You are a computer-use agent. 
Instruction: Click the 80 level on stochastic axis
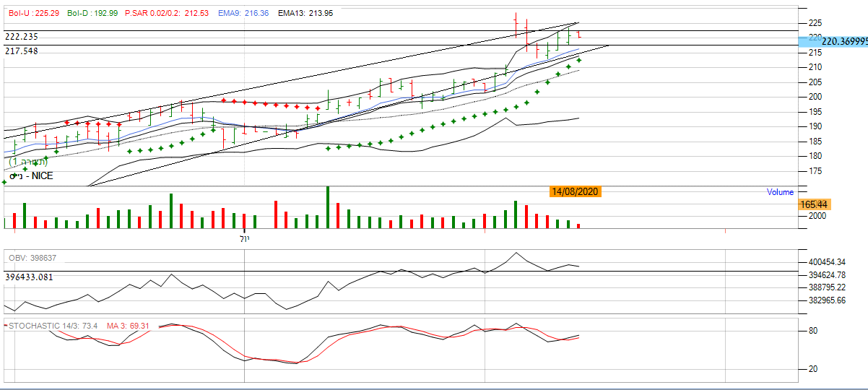[x=812, y=331]
